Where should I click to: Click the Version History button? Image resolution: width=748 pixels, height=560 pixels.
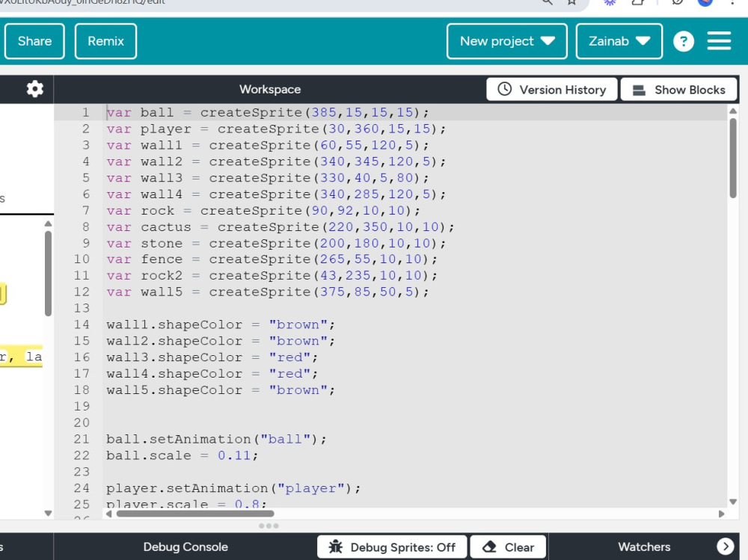(x=551, y=90)
